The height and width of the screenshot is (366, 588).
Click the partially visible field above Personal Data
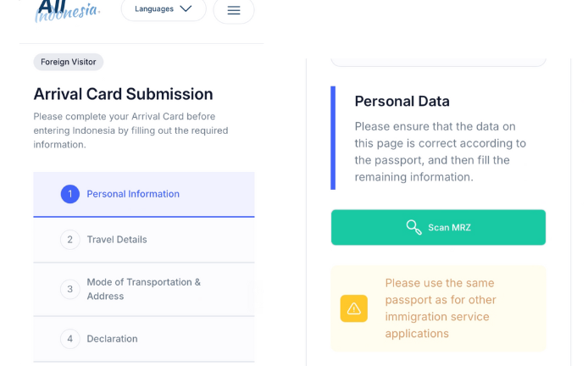tap(438, 60)
